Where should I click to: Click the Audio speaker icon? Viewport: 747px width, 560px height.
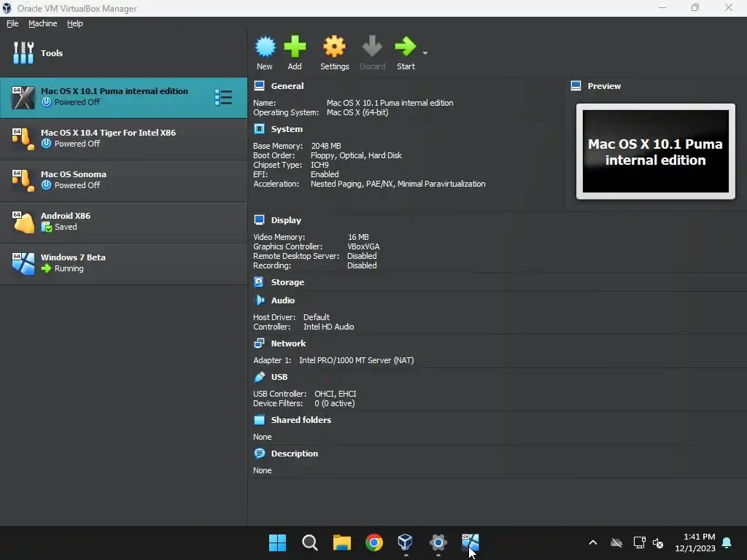[x=259, y=300]
